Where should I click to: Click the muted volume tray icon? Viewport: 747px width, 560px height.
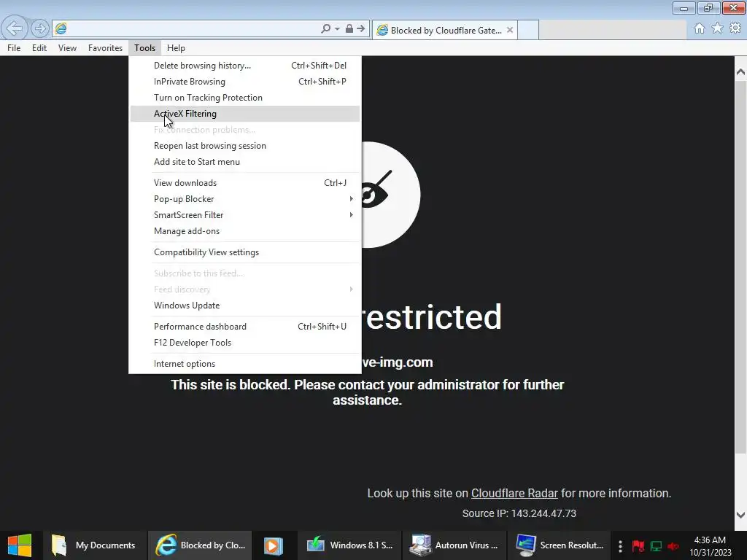[x=673, y=545]
